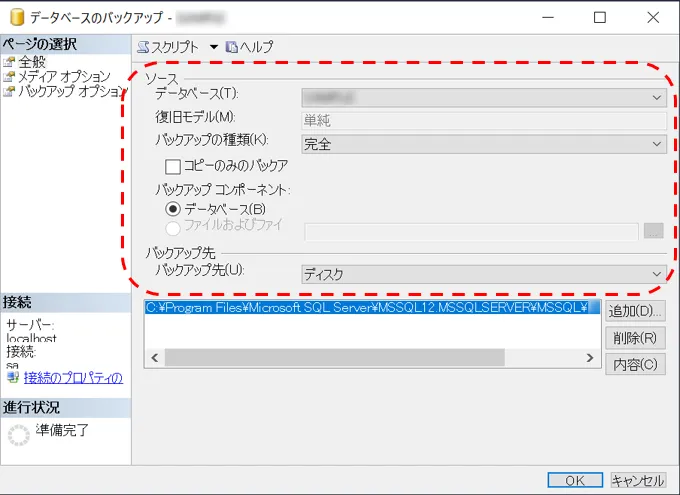Click the script icon in toolbar
680x495 pixels.
[143, 47]
